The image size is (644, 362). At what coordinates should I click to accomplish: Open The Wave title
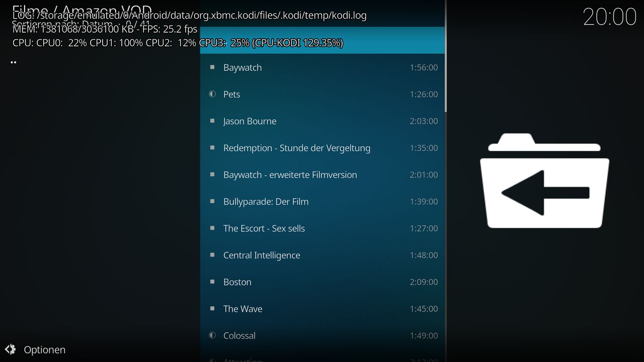(243, 309)
